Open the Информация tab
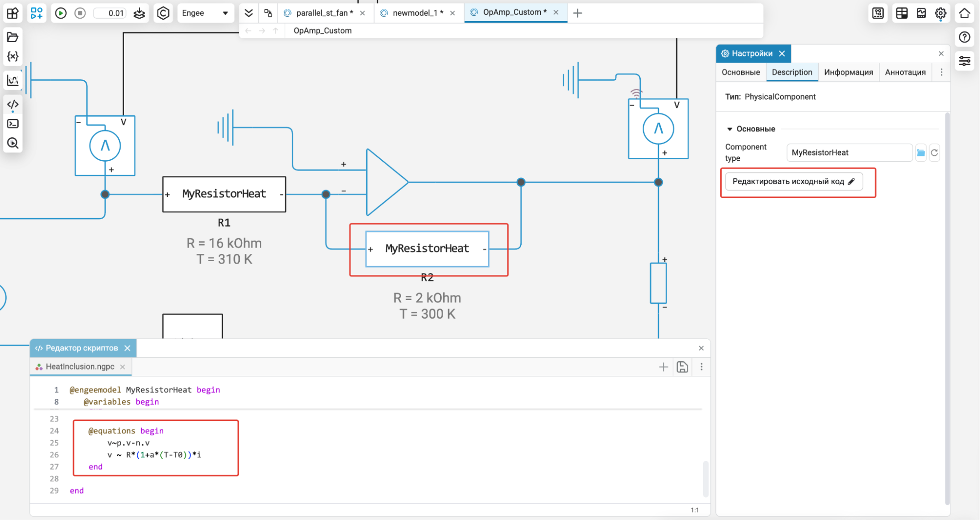 848,73
